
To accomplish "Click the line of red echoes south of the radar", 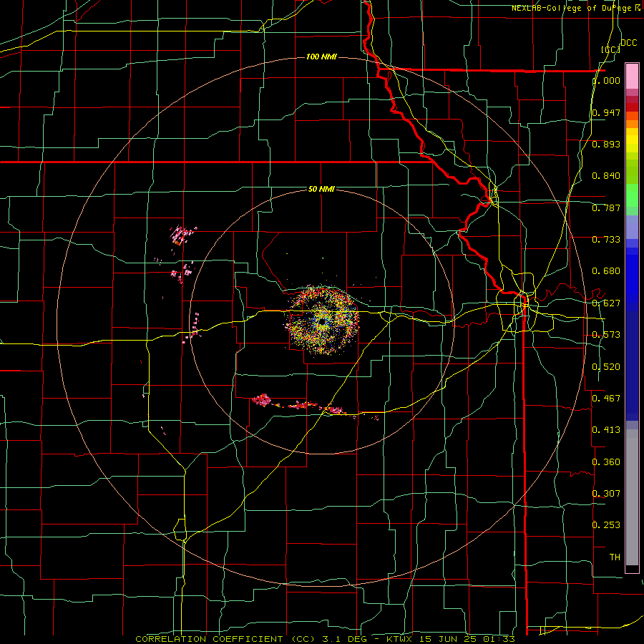I will (x=302, y=406).
